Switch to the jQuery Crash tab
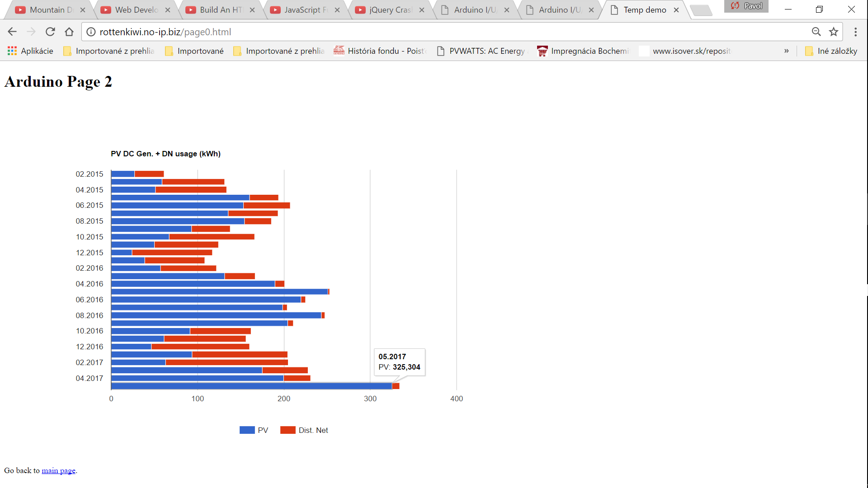The height and width of the screenshot is (488, 868). pyautogui.click(x=390, y=10)
